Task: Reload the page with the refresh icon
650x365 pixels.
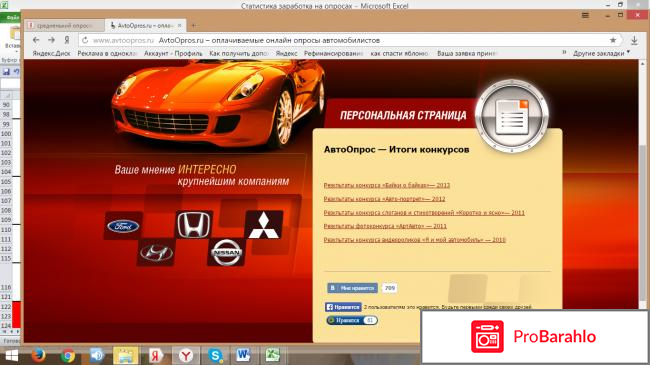Action: click(x=85, y=40)
